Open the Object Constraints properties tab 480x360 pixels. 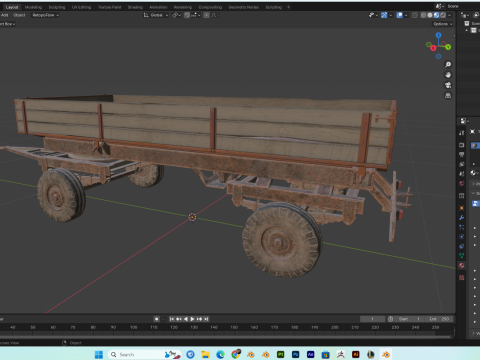point(462,246)
